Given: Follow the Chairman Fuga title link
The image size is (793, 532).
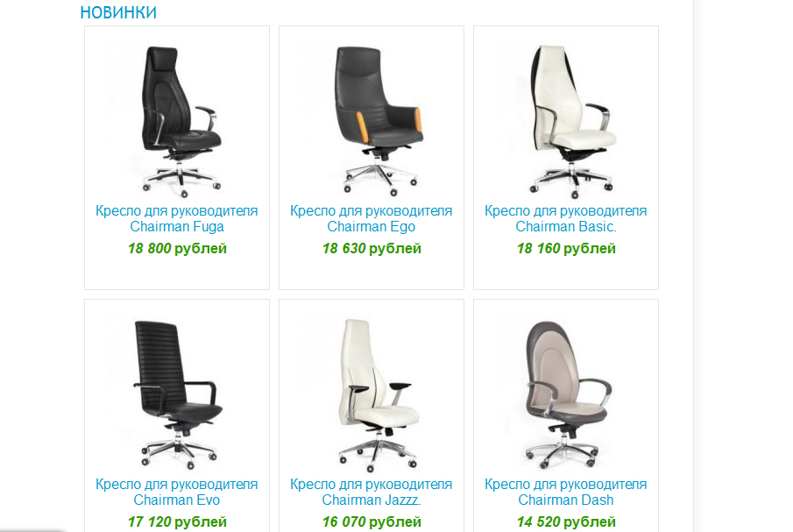Looking at the screenshot, I should 176,218.
